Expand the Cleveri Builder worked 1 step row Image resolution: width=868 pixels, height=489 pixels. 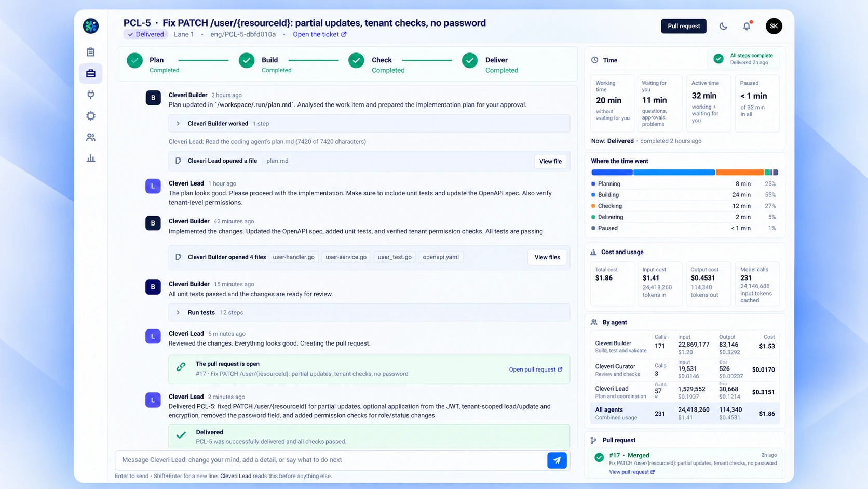pos(369,124)
